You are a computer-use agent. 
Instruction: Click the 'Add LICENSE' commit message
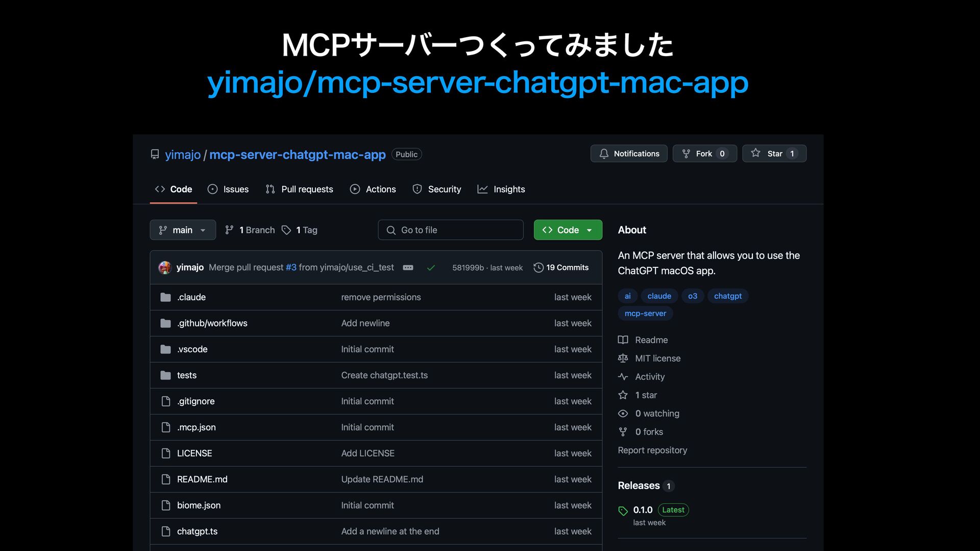pyautogui.click(x=368, y=453)
